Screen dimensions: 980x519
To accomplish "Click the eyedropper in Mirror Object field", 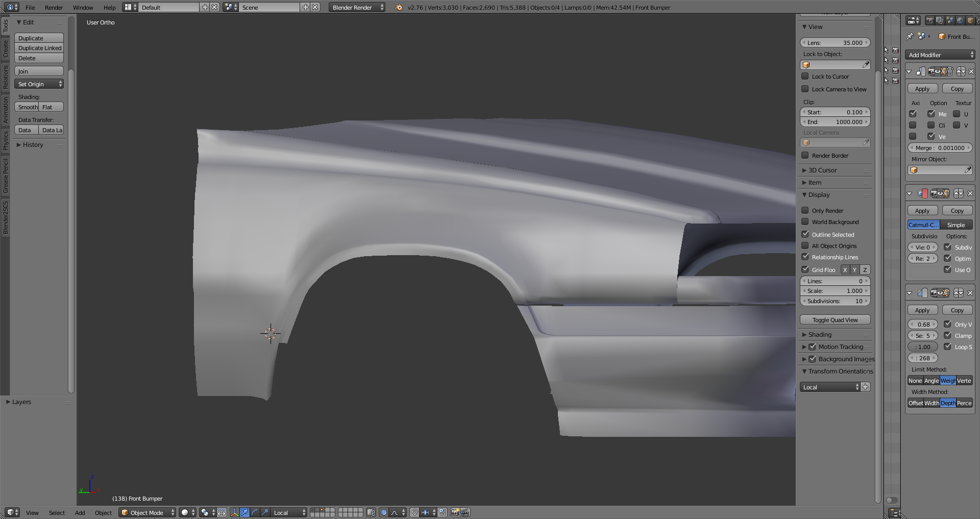I will (x=967, y=170).
